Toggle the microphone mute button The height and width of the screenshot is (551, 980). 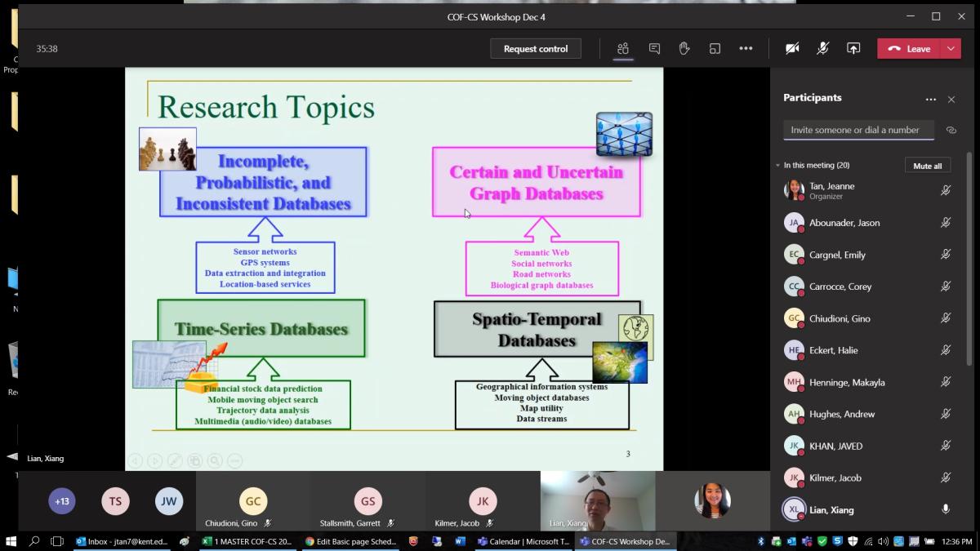(823, 49)
